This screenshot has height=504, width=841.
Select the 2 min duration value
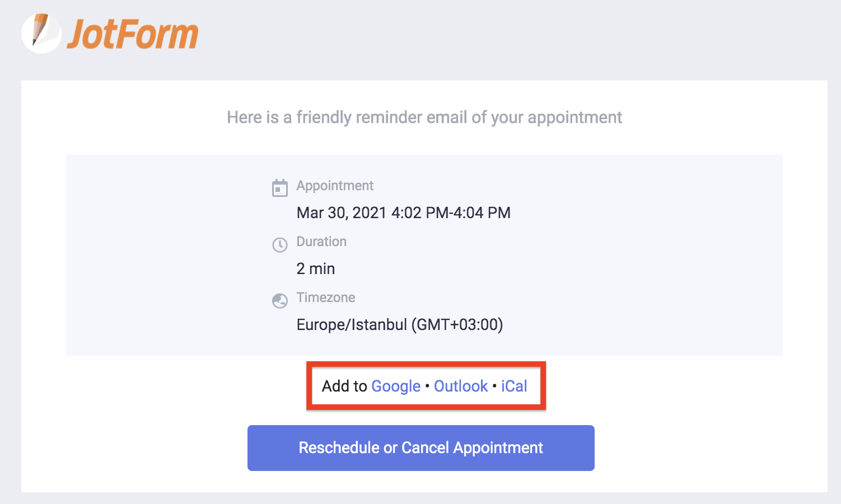[x=316, y=269]
